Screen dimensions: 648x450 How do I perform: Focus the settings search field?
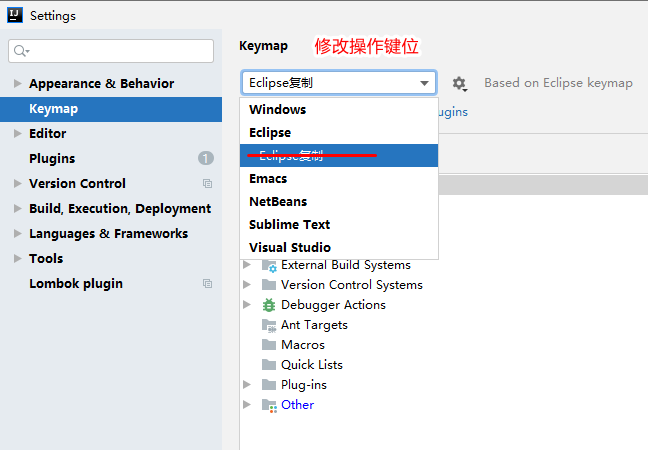pyautogui.click(x=111, y=51)
